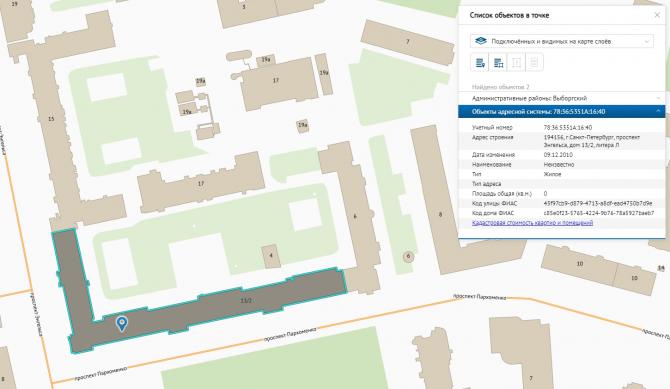Click building 4 on the map
670x389 pixels.
(x=271, y=256)
